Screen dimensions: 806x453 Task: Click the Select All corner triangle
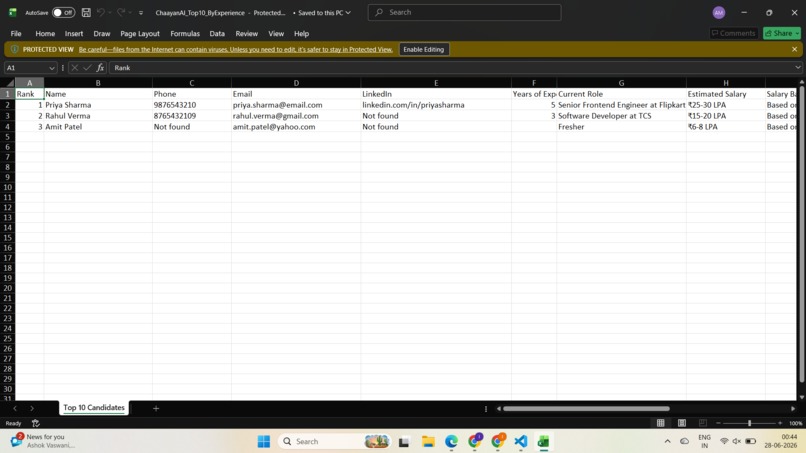(9, 83)
